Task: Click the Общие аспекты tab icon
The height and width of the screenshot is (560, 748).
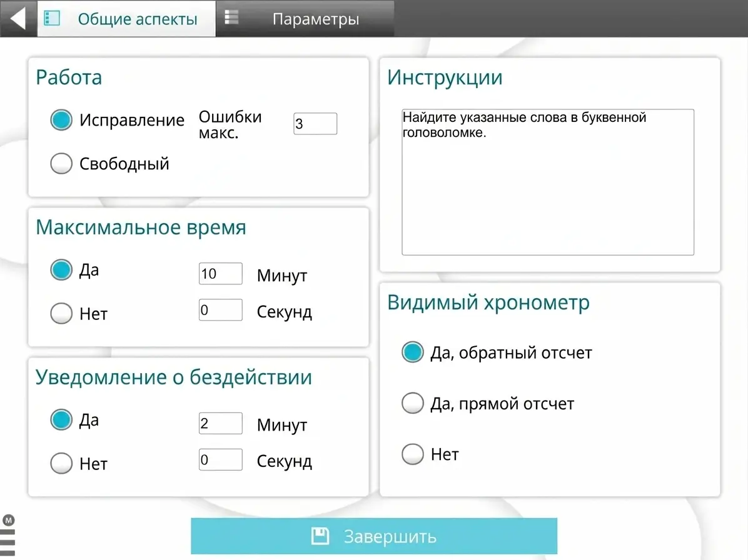Action: [51, 19]
